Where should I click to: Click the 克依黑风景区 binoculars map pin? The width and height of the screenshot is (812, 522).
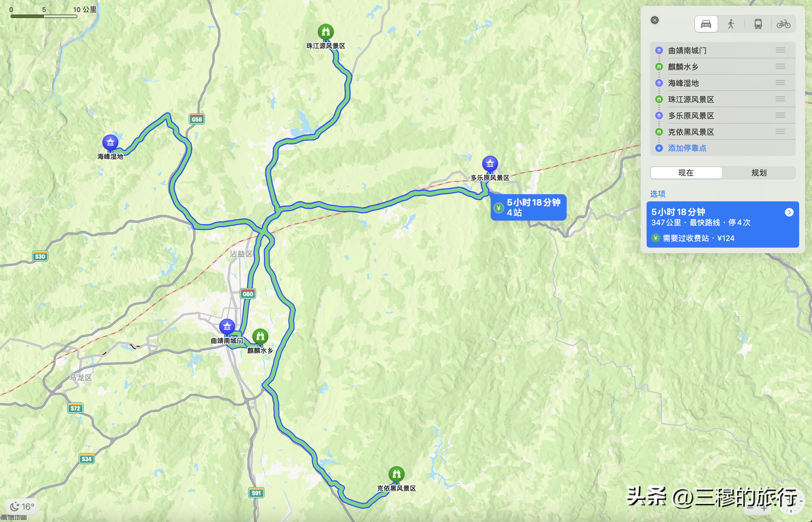pyautogui.click(x=396, y=474)
